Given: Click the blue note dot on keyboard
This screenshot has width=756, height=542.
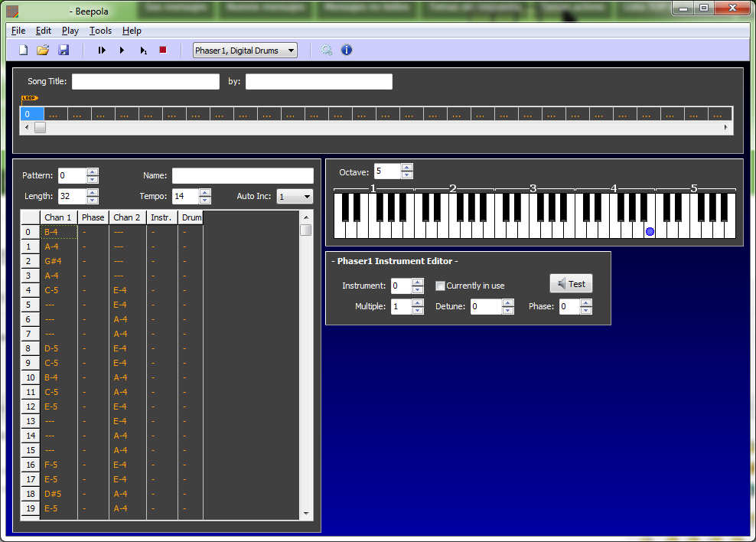Looking at the screenshot, I should click(x=650, y=231).
